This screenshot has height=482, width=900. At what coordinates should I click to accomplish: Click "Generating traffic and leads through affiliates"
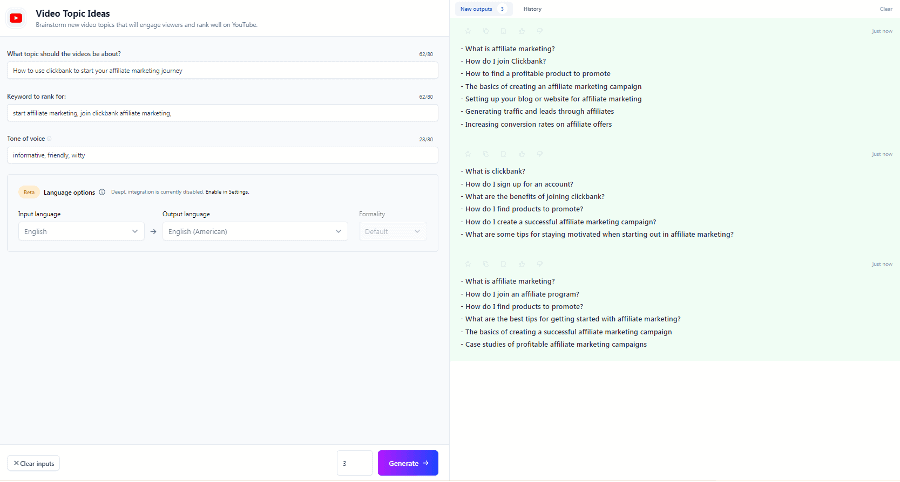click(x=540, y=111)
